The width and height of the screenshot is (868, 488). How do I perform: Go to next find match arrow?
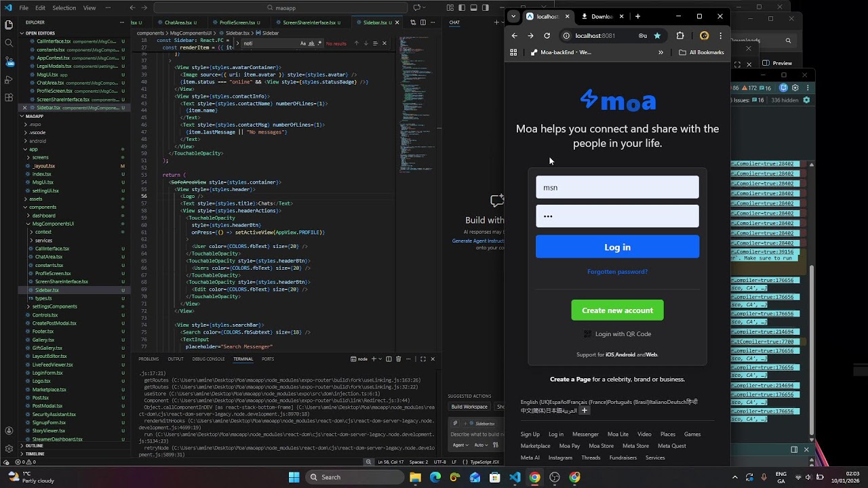366,43
